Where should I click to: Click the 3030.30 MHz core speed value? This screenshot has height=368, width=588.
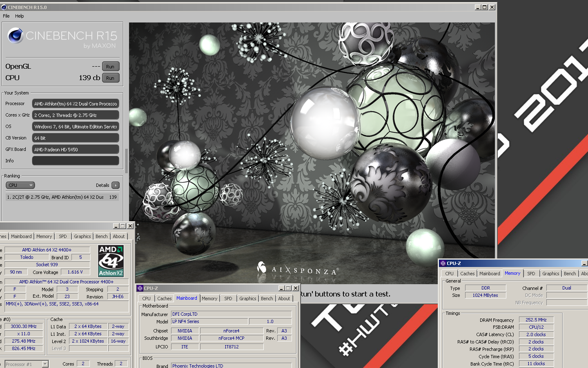click(x=24, y=326)
